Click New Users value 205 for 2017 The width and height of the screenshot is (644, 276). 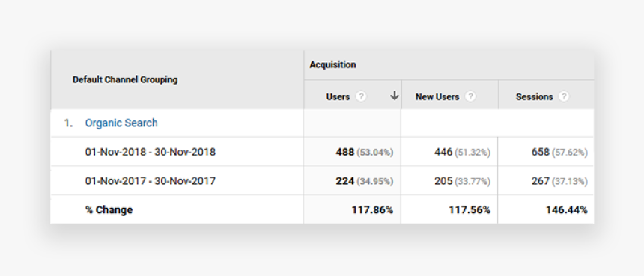[443, 181]
